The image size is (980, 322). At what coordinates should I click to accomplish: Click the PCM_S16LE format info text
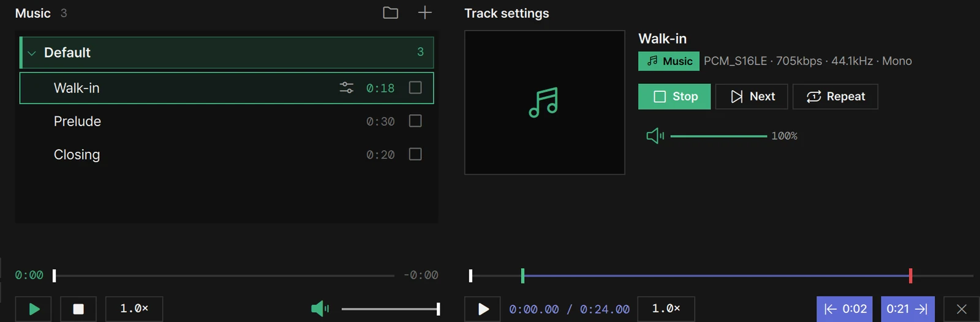point(808,61)
